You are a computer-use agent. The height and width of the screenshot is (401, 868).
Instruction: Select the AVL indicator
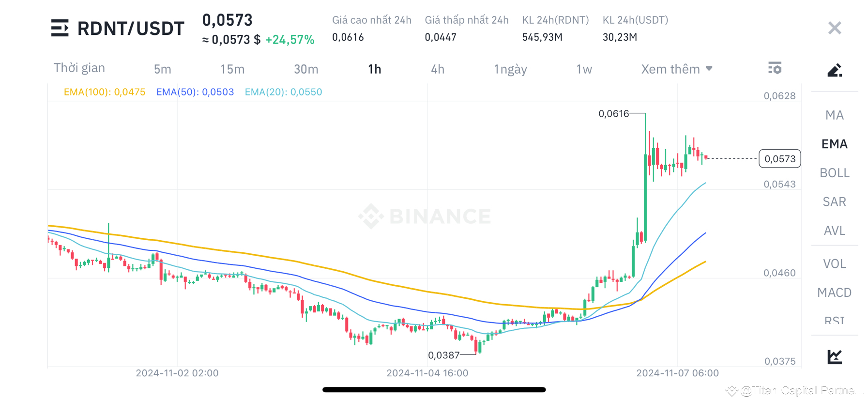834,231
